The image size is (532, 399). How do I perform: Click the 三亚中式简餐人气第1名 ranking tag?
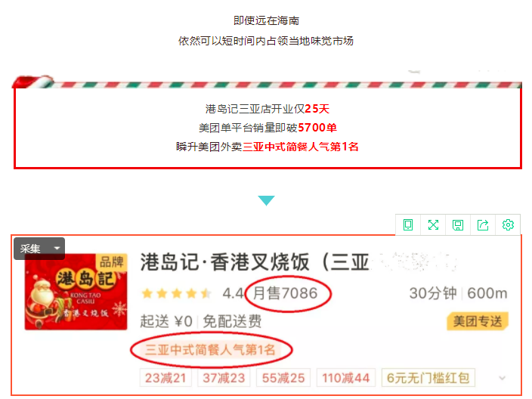click(x=210, y=349)
